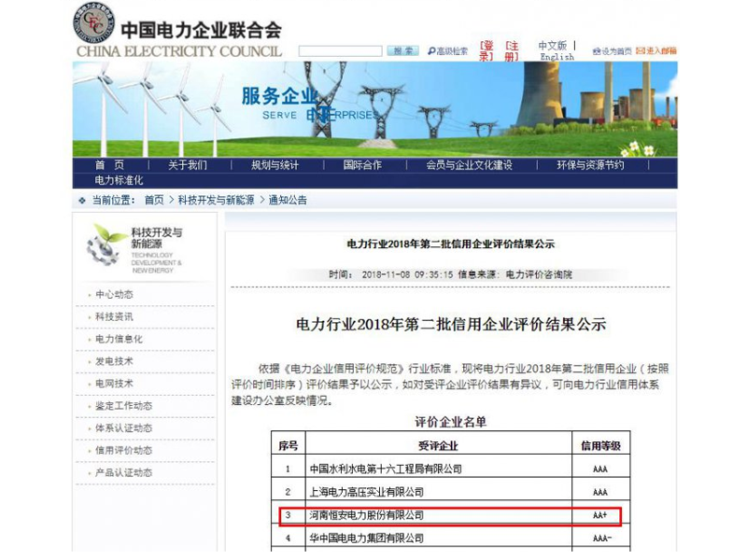This screenshot has width=747, height=560.
Task: Click the arrow icon beside 产品认证动态
Action: 89,471
